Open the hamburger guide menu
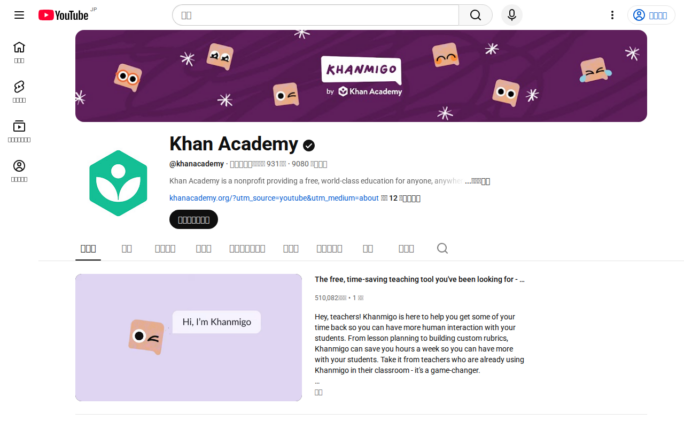The image size is (684, 428). (x=19, y=15)
